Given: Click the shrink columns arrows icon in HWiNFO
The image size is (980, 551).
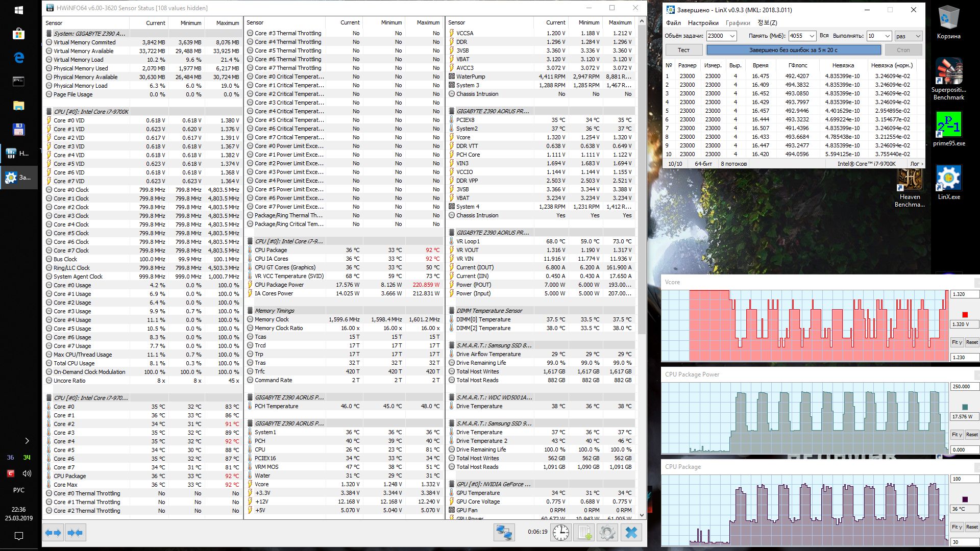Looking at the screenshot, I should click(75, 533).
